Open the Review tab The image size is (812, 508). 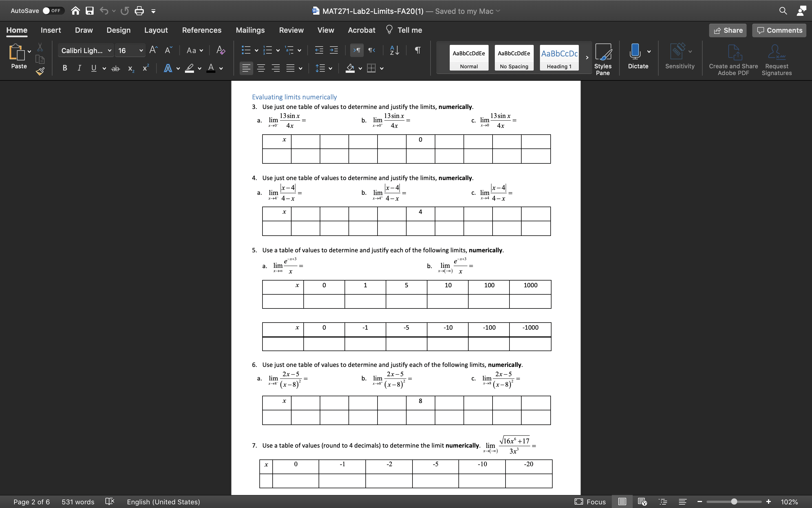(x=291, y=30)
